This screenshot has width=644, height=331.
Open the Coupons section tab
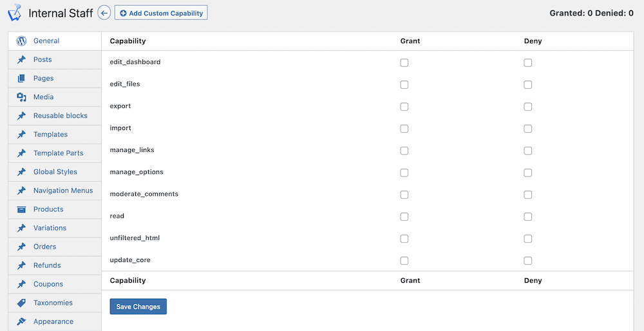(x=55, y=284)
